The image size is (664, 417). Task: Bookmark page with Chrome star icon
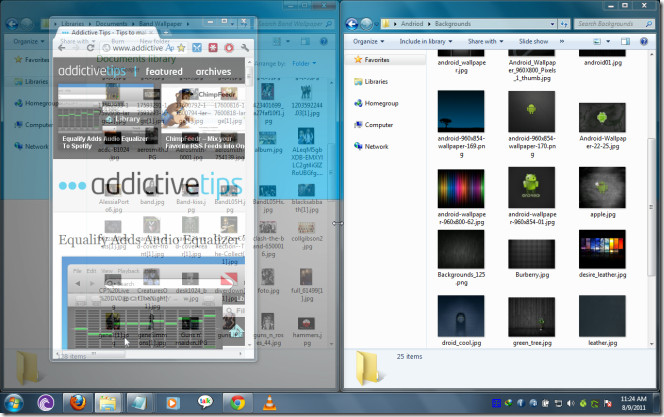tap(181, 48)
